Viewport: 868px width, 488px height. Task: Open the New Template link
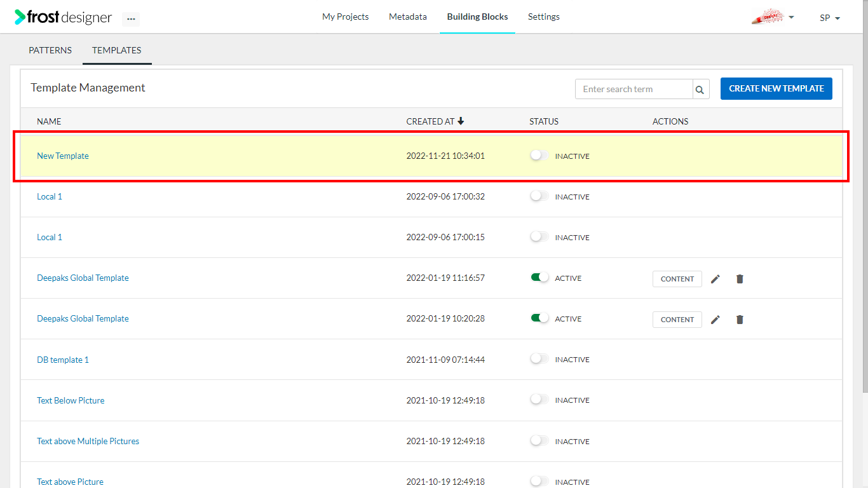click(x=63, y=156)
